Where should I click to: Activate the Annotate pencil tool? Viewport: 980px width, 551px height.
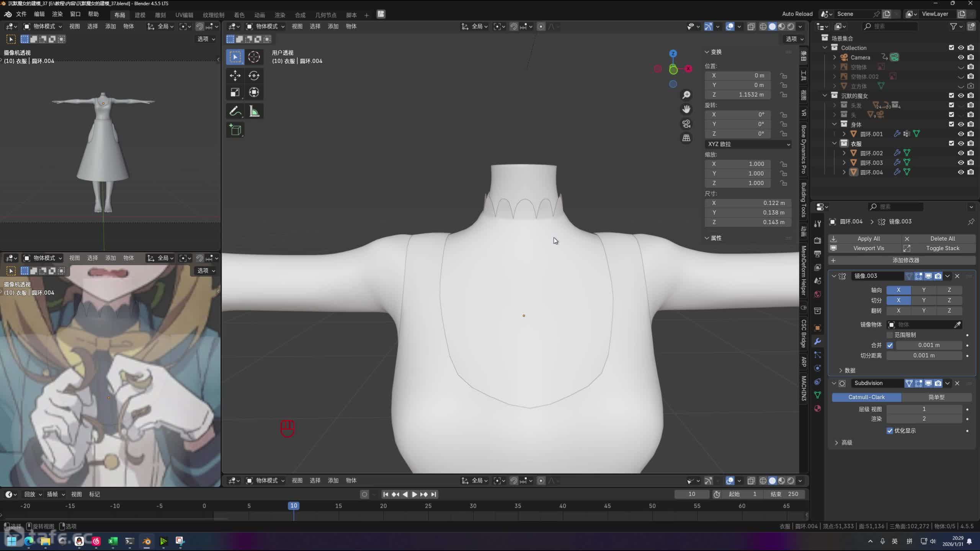pos(235,111)
